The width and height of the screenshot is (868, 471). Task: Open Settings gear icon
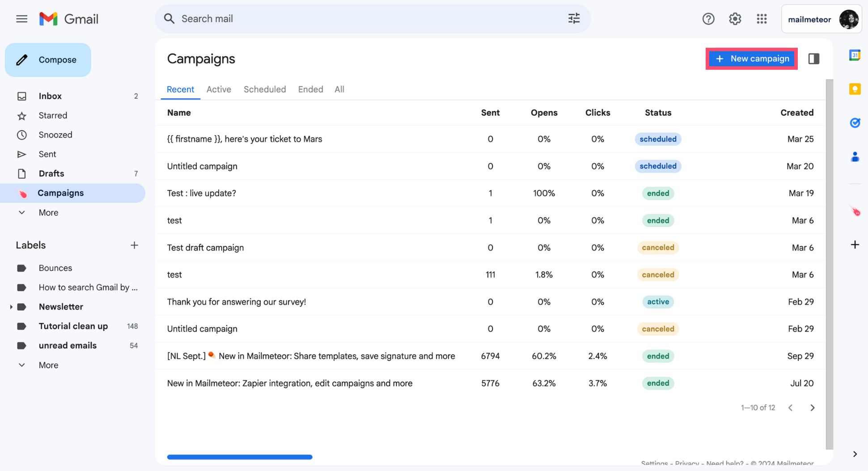coord(735,19)
